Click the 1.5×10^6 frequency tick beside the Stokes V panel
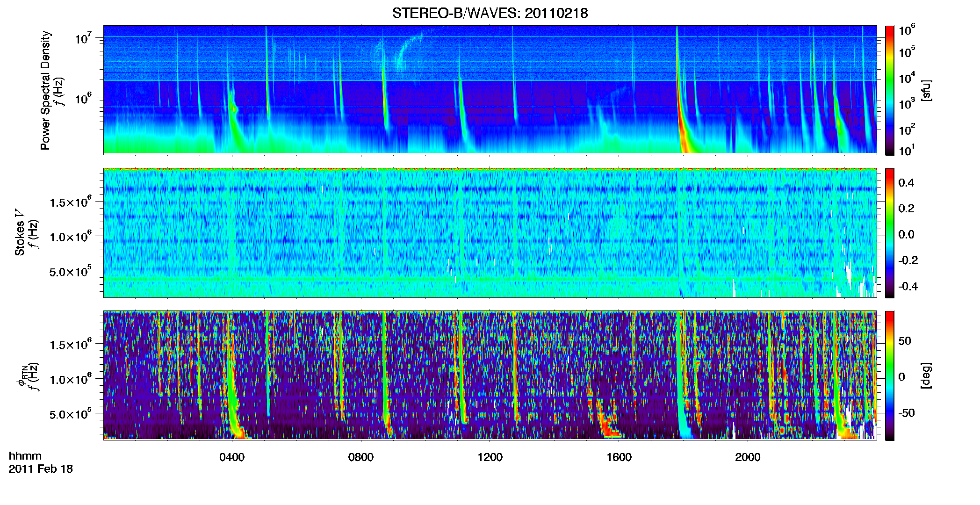This screenshot has width=980, height=505. [71, 202]
